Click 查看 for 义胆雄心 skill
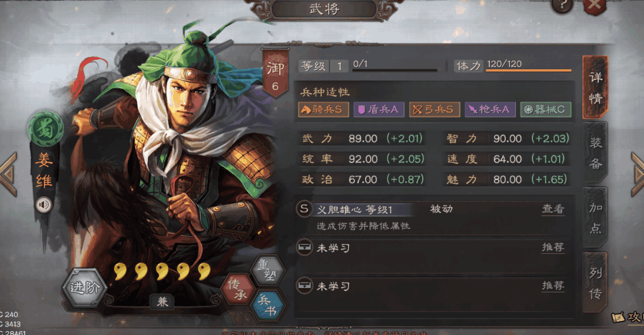The width and height of the screenshot is (644, 335). pyautogui.click(x=553, y=209)
